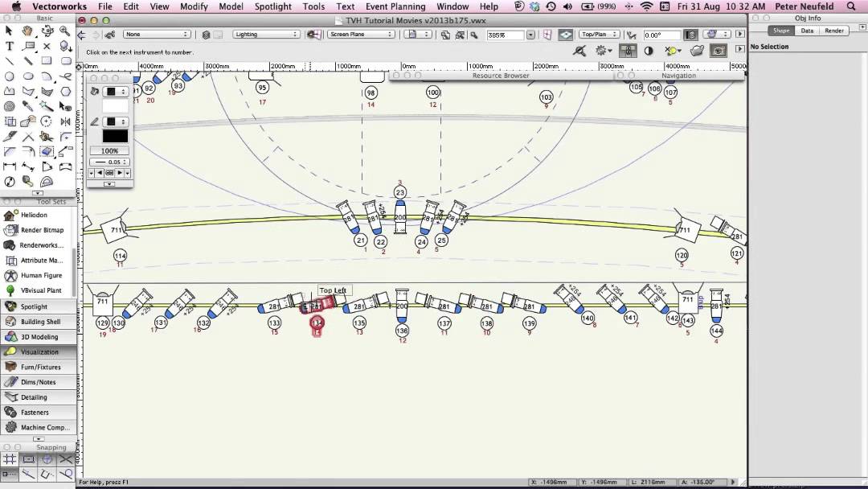Toggle the half-filled circle mode button

click(649, 51)
